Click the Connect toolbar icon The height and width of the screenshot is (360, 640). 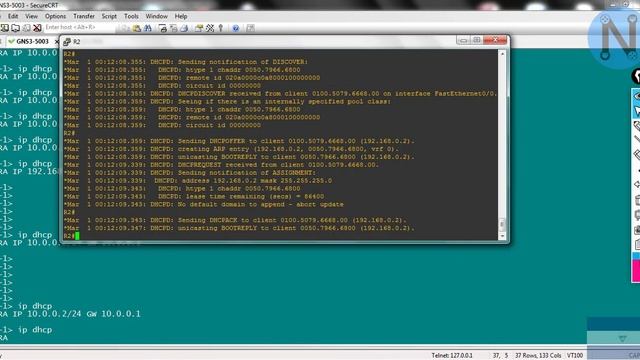tap(5, 28)
